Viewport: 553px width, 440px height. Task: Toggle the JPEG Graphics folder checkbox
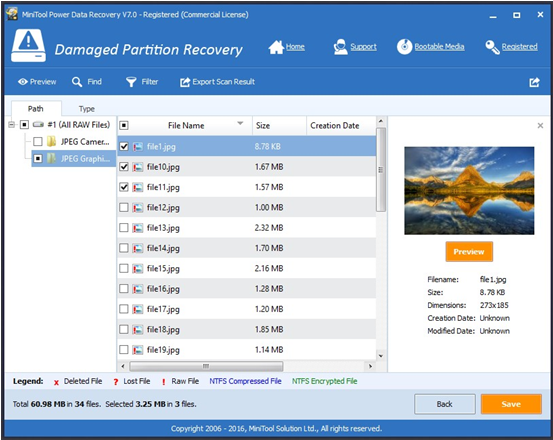click(38, 158)
